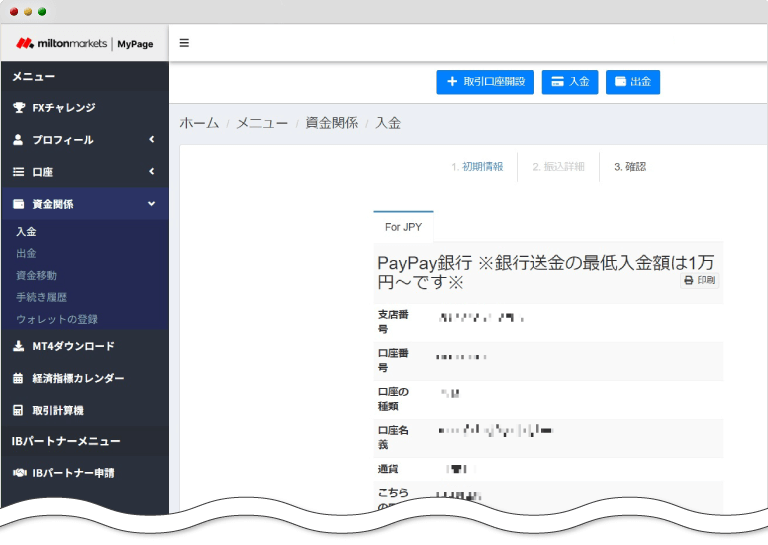
Task: Click the wallet icon on 出金 button
Action: [621, 81]
